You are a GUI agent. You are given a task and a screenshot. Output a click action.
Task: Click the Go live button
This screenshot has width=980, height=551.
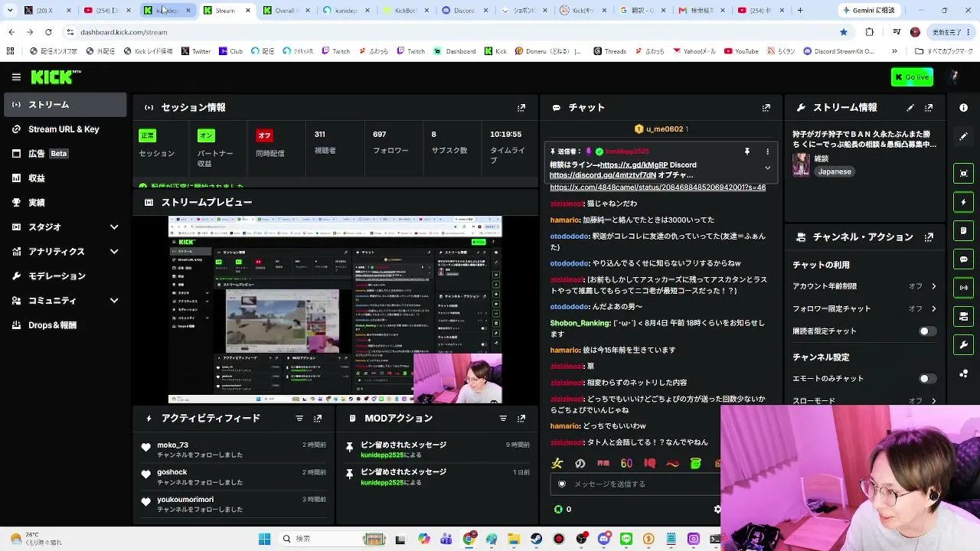(912, 77)
